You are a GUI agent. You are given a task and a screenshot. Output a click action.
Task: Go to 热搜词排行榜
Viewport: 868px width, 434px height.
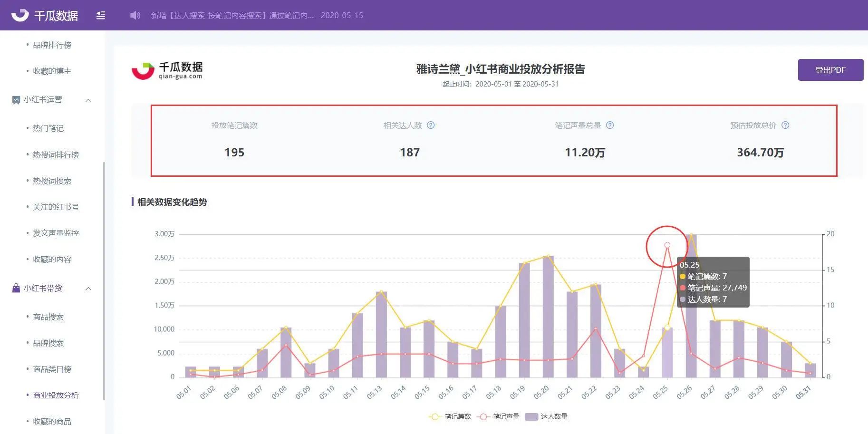(56, 154)
